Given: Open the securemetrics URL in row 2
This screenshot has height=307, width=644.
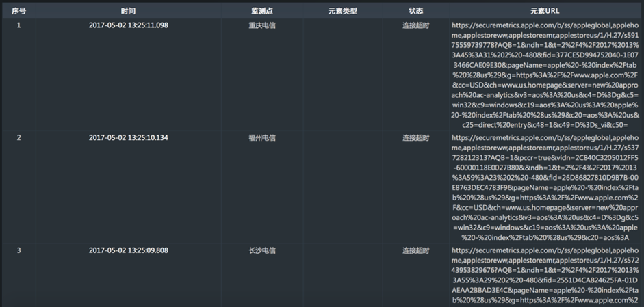Looking at the screenshot, I should click(x=545, y=187).
